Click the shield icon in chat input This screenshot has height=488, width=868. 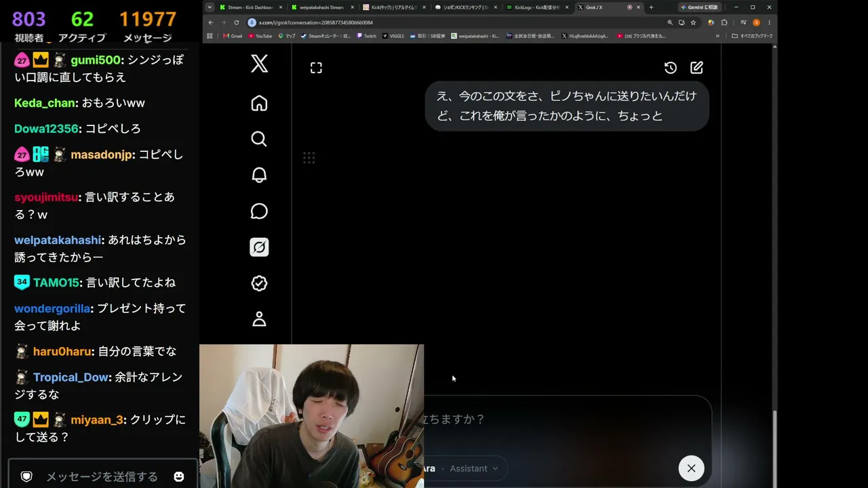click(x=26, y=476)
